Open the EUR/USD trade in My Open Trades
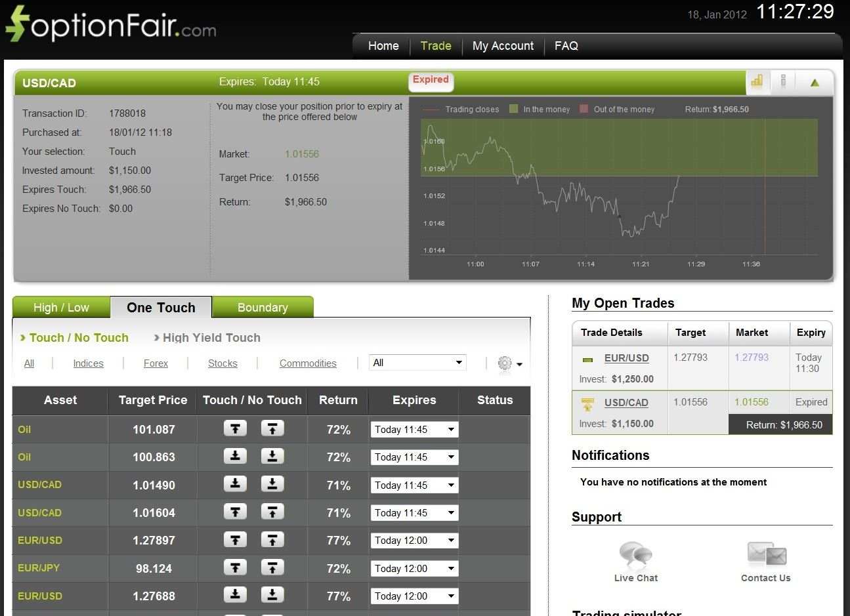 click(x=627, y=358)
